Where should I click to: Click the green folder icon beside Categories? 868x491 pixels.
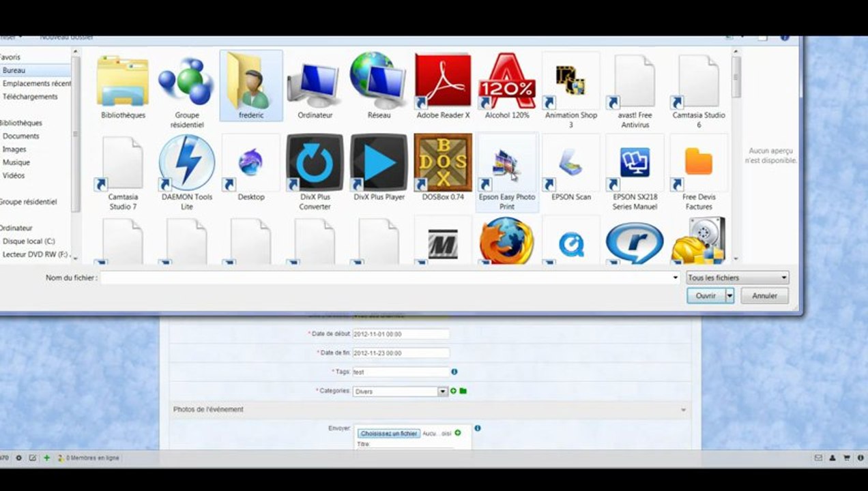click(x=463, y=391)
